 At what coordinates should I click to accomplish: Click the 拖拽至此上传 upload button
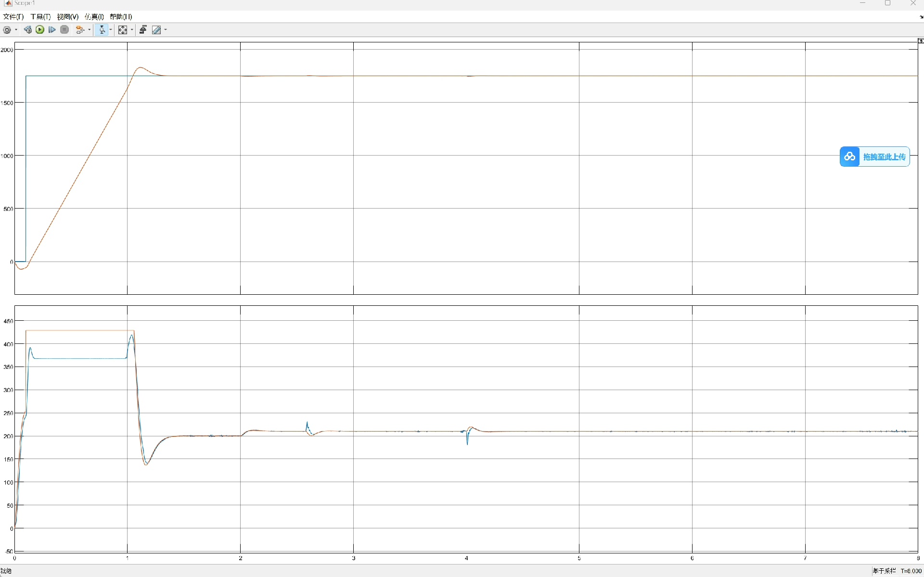[884, 157]
